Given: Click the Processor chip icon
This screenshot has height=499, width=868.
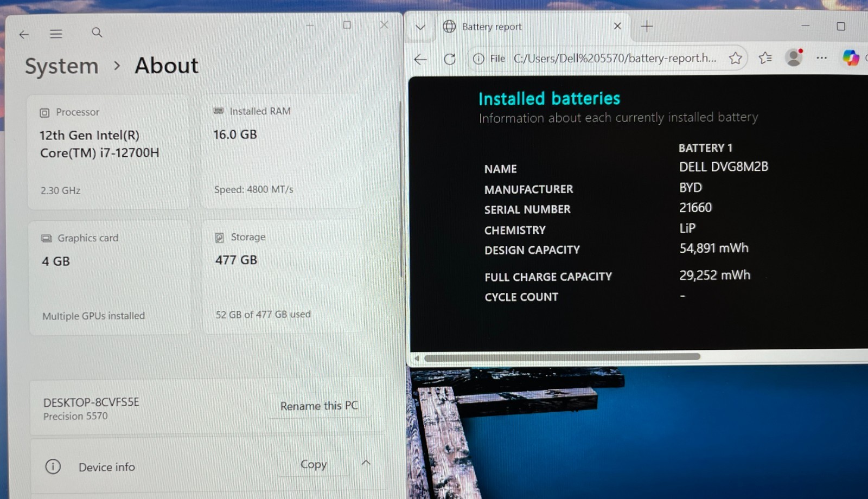Looking at the screenshot, I should (x=44, y=113).
